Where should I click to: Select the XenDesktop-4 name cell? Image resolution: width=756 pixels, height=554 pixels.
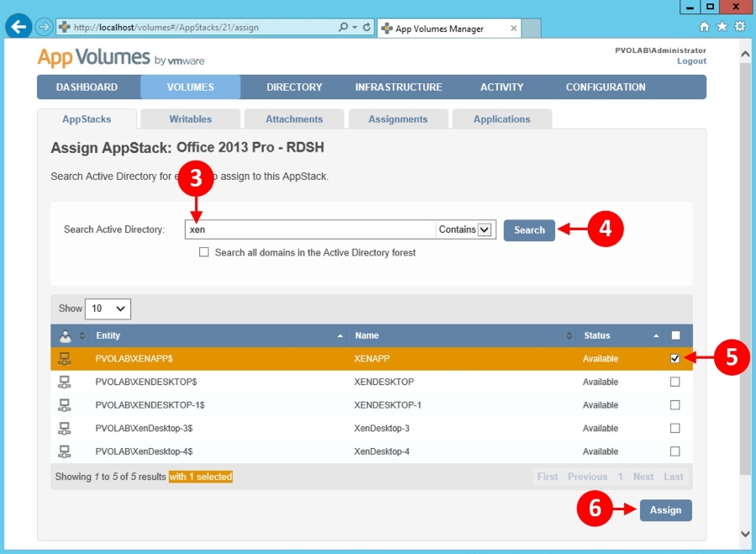click(x=382, y=451)
